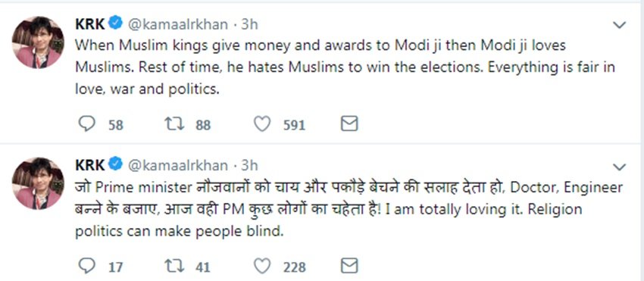
Task: Open KRK name link on second tweet
Action: coord(90,165)
